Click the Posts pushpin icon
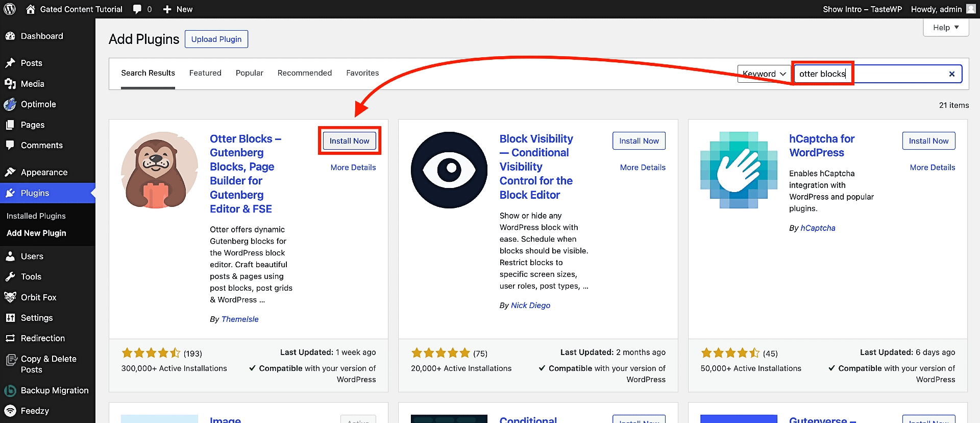The height and width of the screenshot is (423, 980). [10, 63]
